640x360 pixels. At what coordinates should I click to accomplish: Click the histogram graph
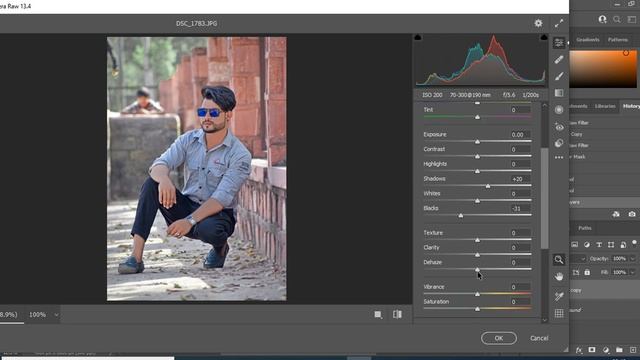pos(480,60)
